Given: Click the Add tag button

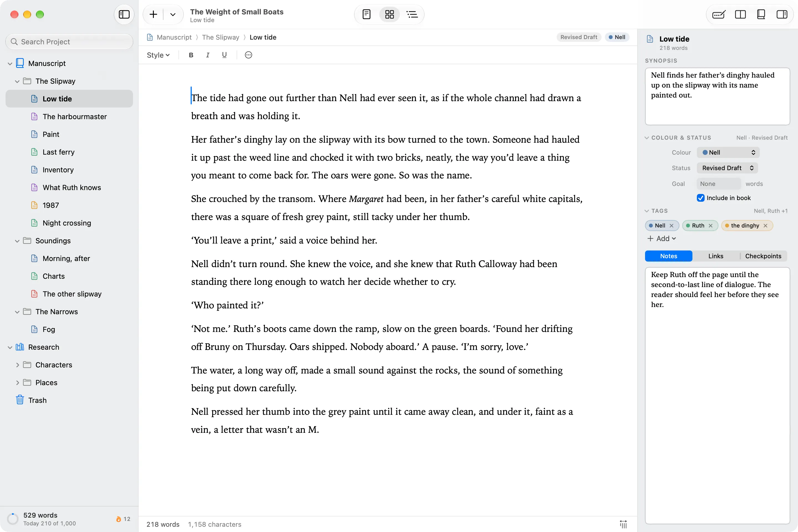Looking at the screenshot, I should (662, 239).
